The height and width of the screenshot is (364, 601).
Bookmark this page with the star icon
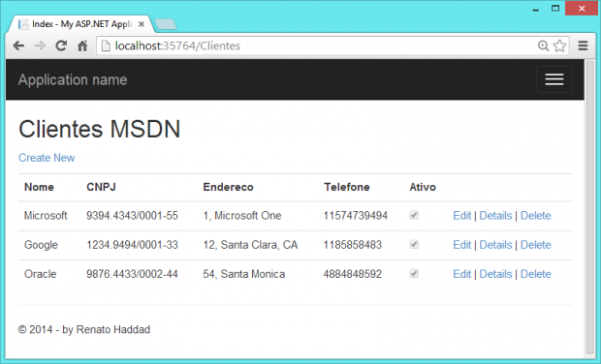point(559,45)
